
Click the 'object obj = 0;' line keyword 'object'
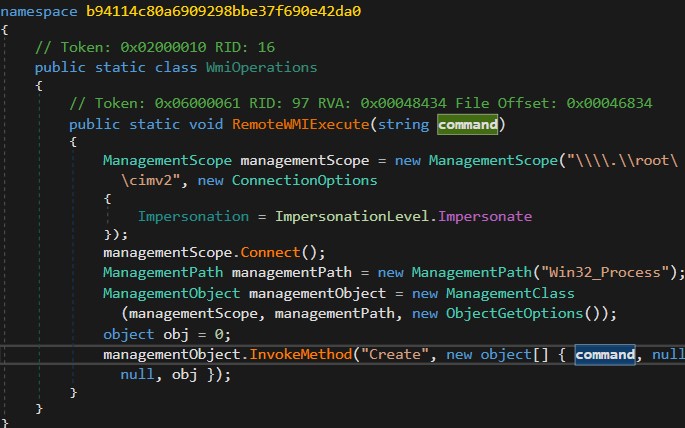click(128, 335)
